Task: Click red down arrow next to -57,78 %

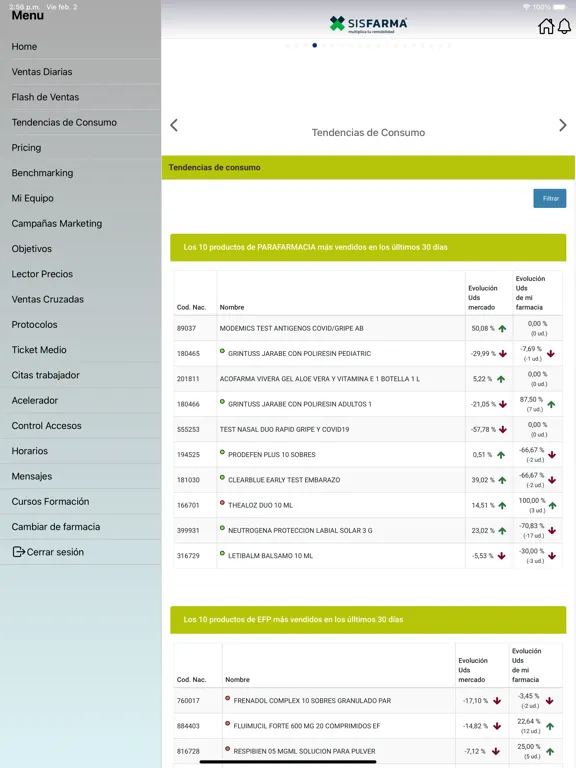Action: coord(503,430)
